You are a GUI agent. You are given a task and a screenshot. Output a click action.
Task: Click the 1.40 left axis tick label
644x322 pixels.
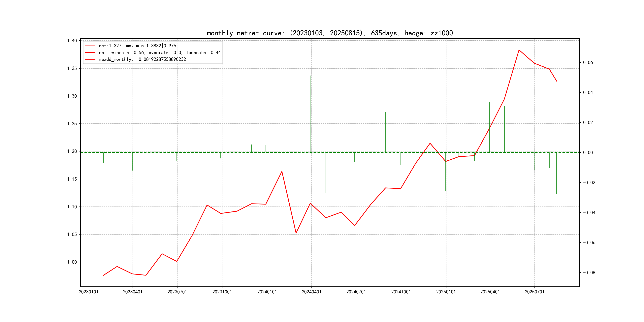[x=72, y=41]
